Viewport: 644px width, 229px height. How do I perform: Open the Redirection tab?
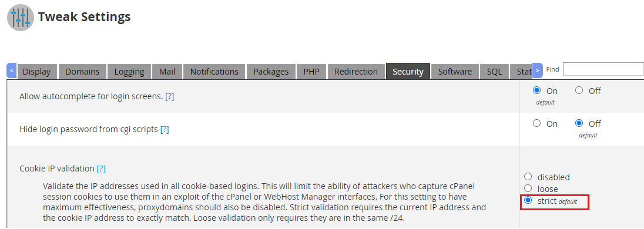point(356,72)
